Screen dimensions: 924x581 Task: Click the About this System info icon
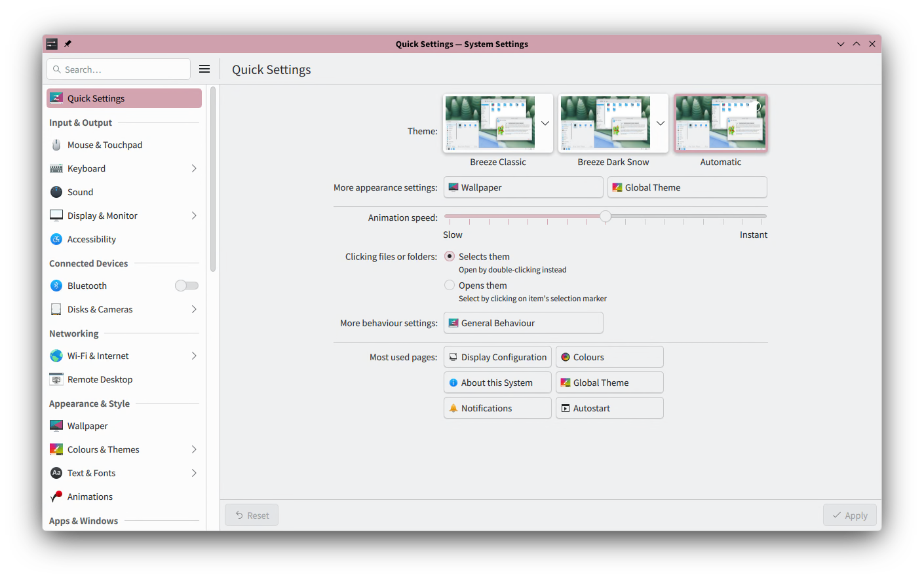pos(453,383)
